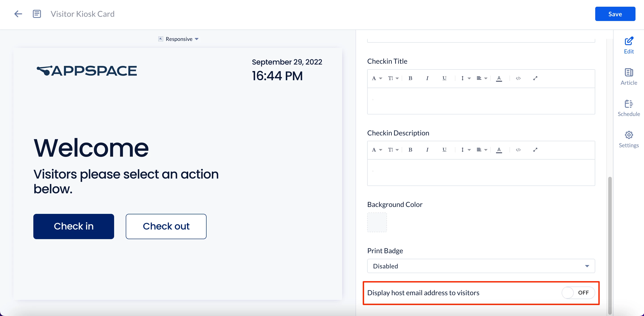Open the Settings tab
644x316 pixels.
[x=629, y=139]
